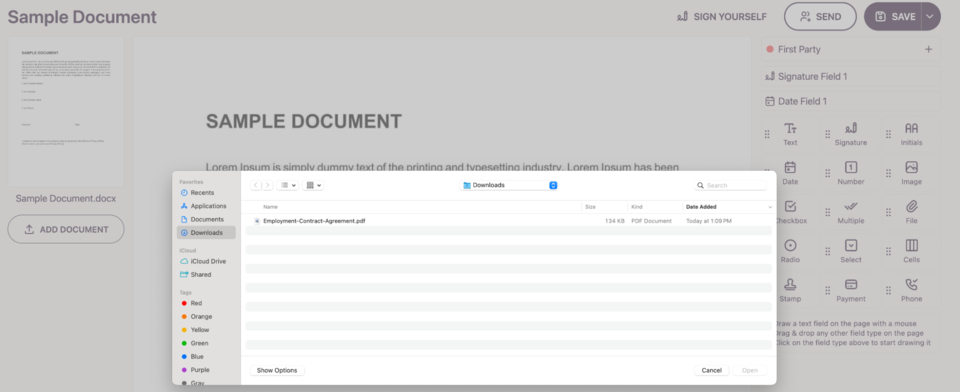
Task: Toggle sort order on Date Added column
Action: point(726,207)
